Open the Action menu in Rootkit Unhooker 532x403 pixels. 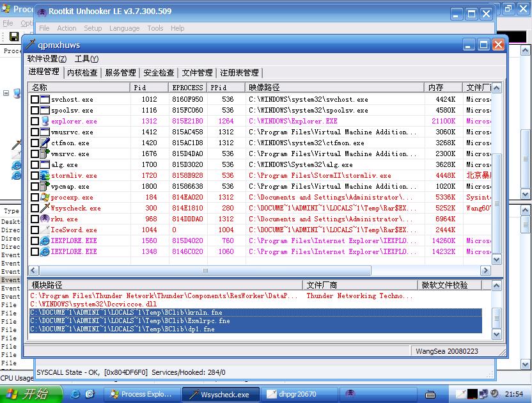(x=66, y=28)
